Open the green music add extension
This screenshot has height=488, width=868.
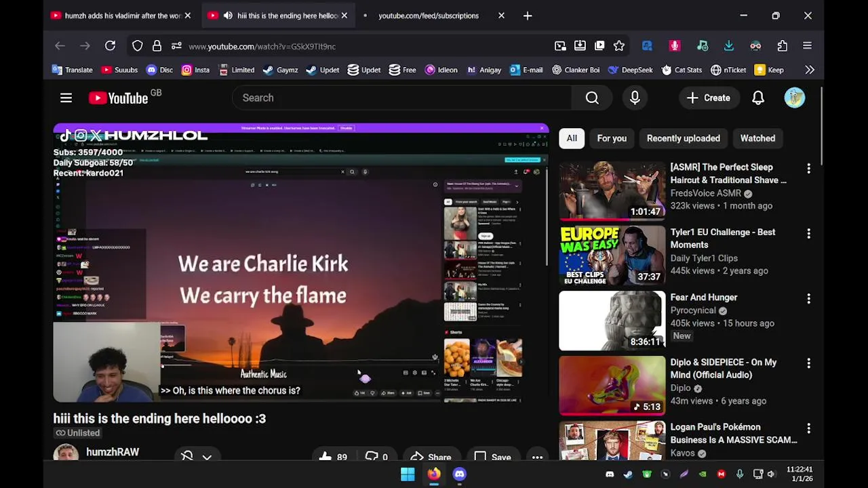pos(703,46)
